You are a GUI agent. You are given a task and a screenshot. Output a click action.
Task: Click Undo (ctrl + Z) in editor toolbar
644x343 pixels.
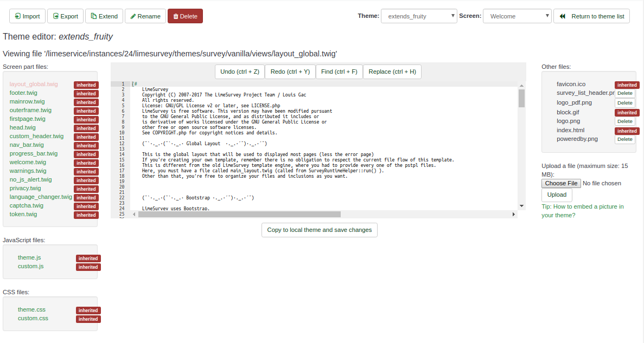coord(239,72)
